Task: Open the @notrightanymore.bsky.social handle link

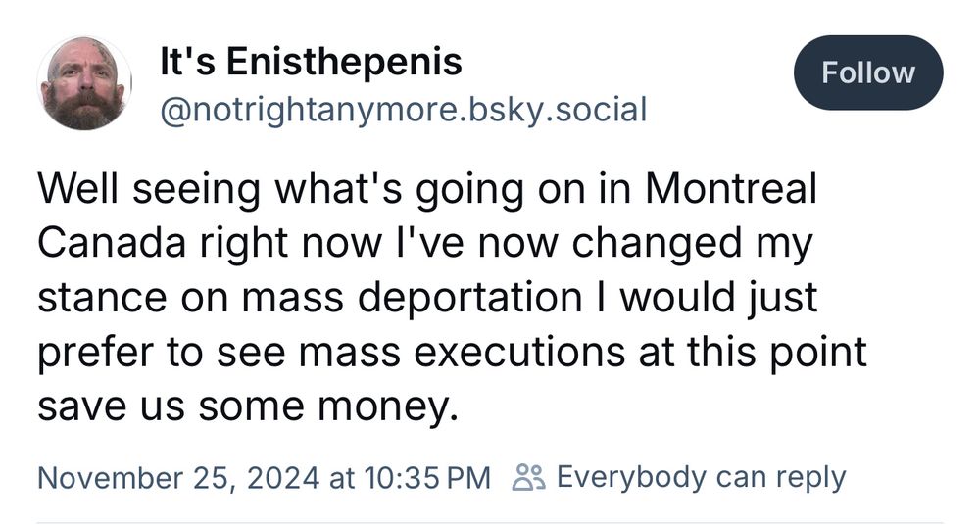Action: point(403,109)
